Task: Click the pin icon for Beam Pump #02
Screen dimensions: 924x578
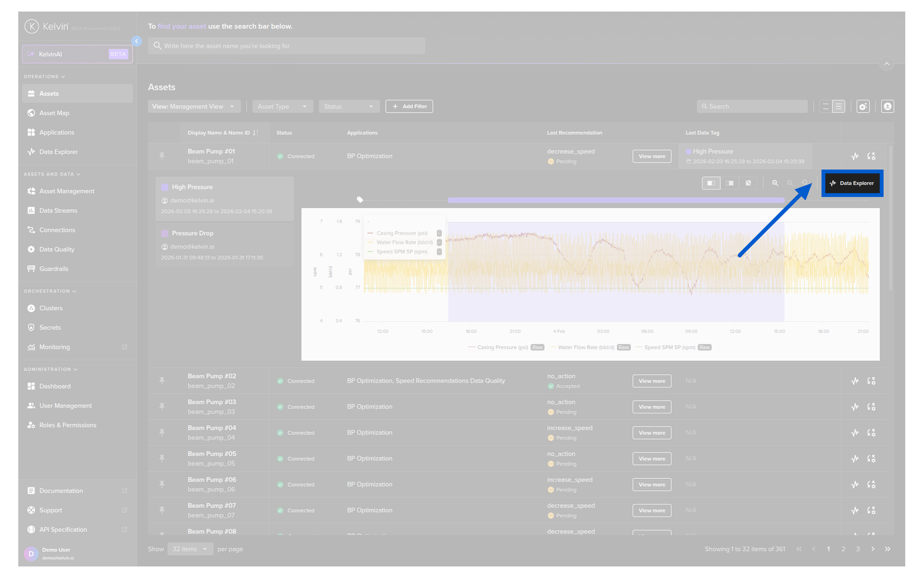Action: coord(162,381)
